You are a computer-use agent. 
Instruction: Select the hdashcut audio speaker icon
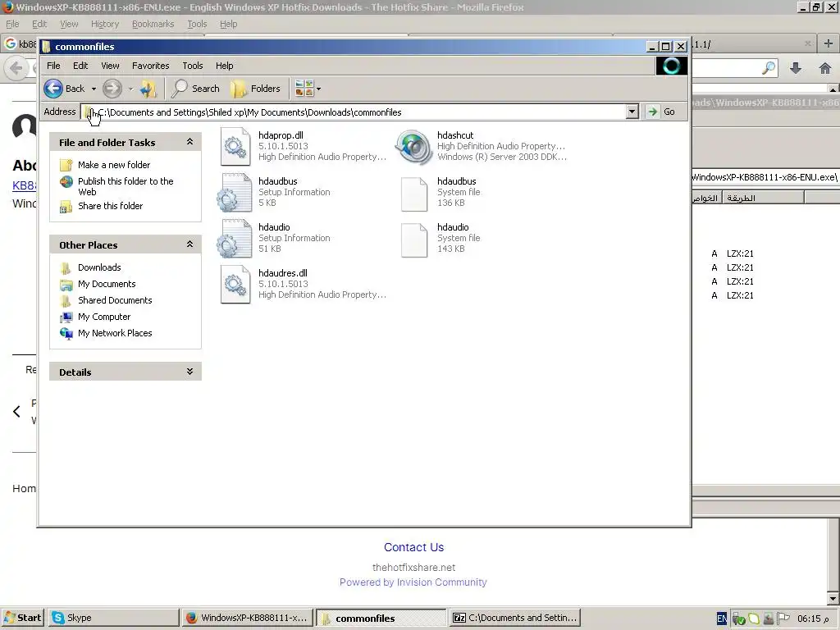click(413, 147)
